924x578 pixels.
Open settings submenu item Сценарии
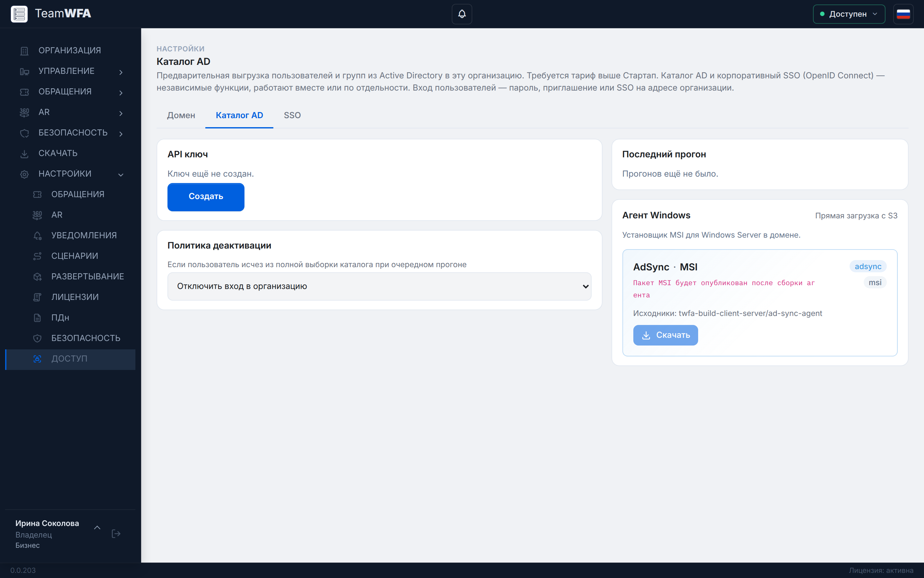tap(70, 256)
